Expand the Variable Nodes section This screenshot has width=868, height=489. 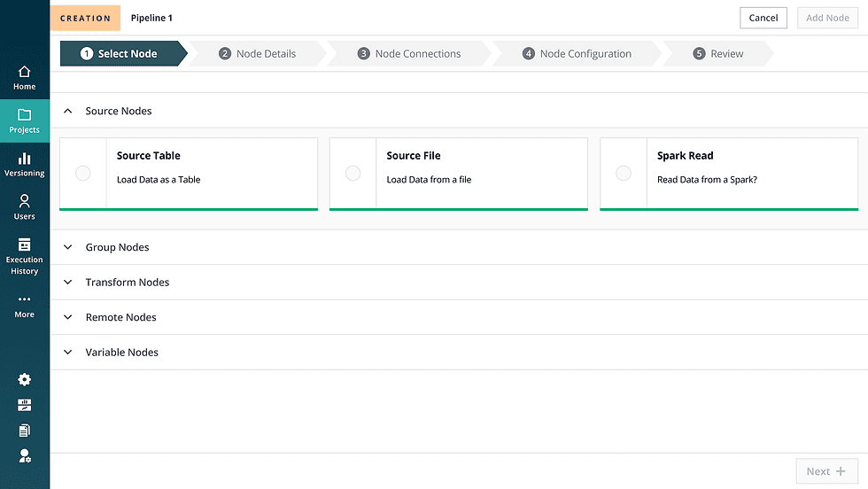67,353
